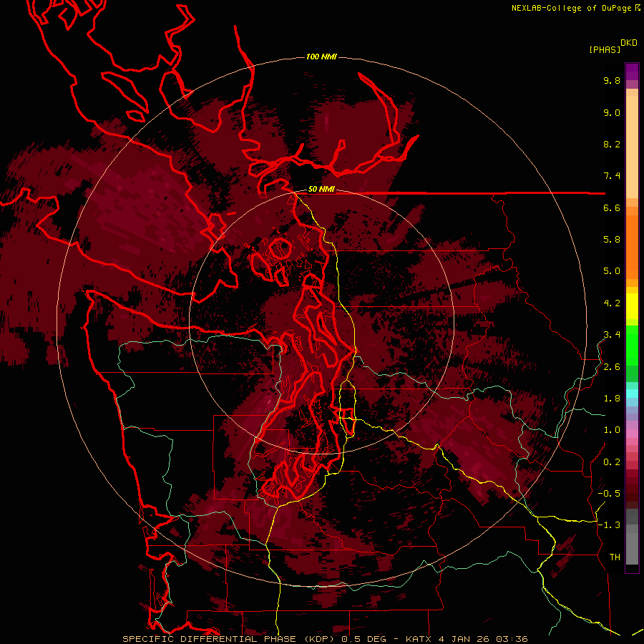Click the 4 JAN 26 date in the caption
The image size is (644, 644).
click(x=465, y=639)
